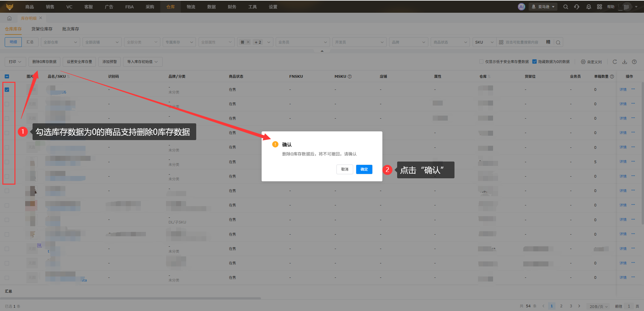Open the apps grid icon
Screen dimensions: 644x311
click(x=599, y=7)
